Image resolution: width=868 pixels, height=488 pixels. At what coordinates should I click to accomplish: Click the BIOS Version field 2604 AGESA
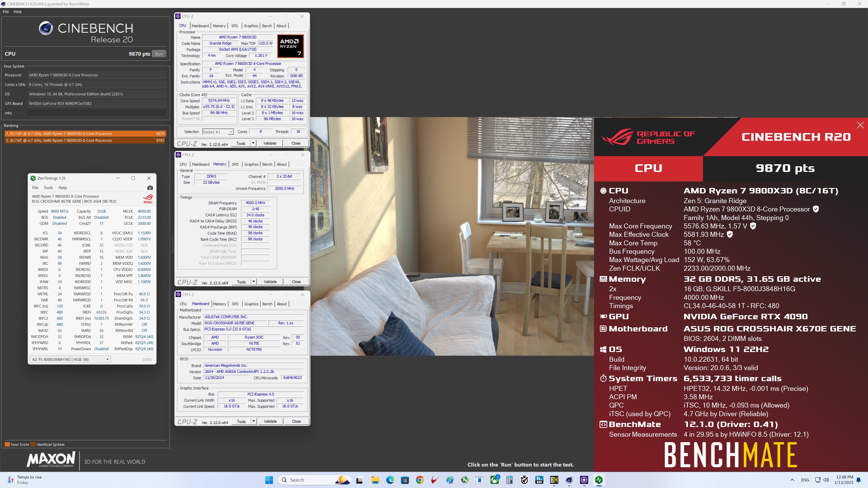254,371
